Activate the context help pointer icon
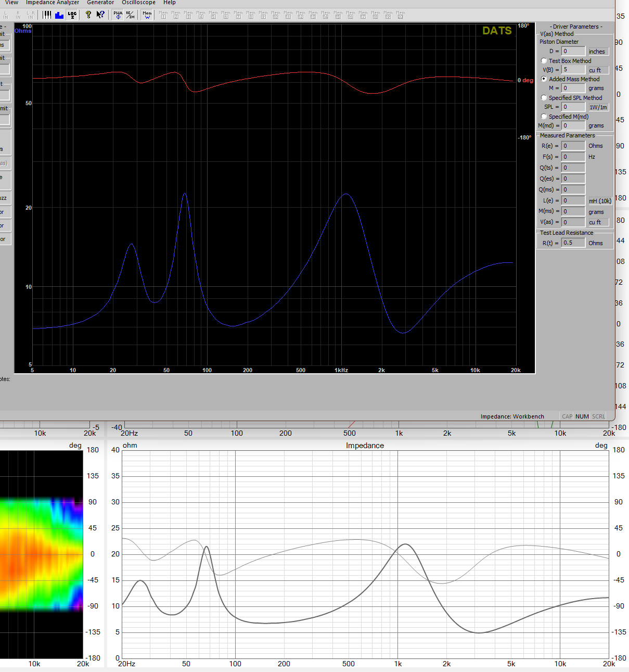 [x=100, y=15]
